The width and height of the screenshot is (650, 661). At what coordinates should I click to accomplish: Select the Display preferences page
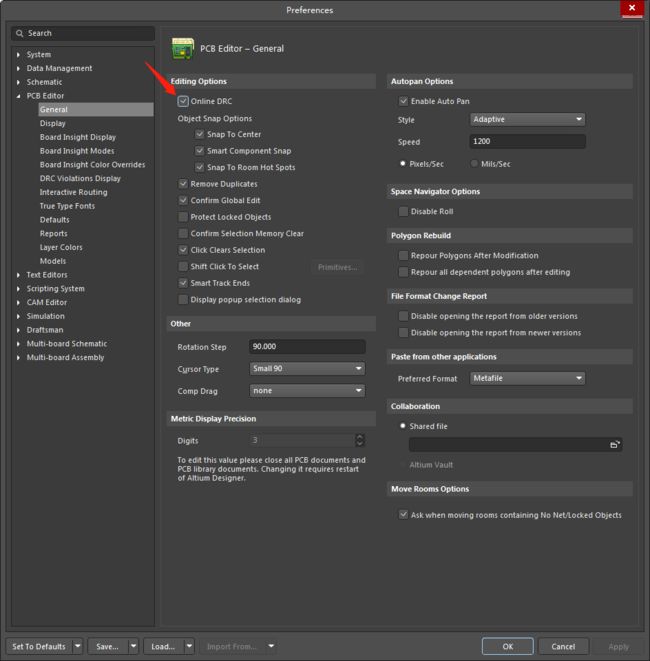53,123
